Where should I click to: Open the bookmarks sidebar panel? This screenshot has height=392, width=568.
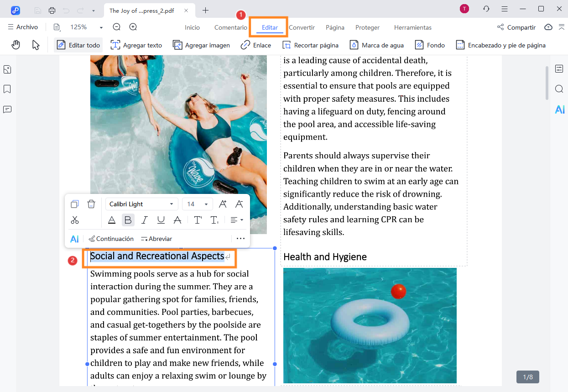[7, 89]
